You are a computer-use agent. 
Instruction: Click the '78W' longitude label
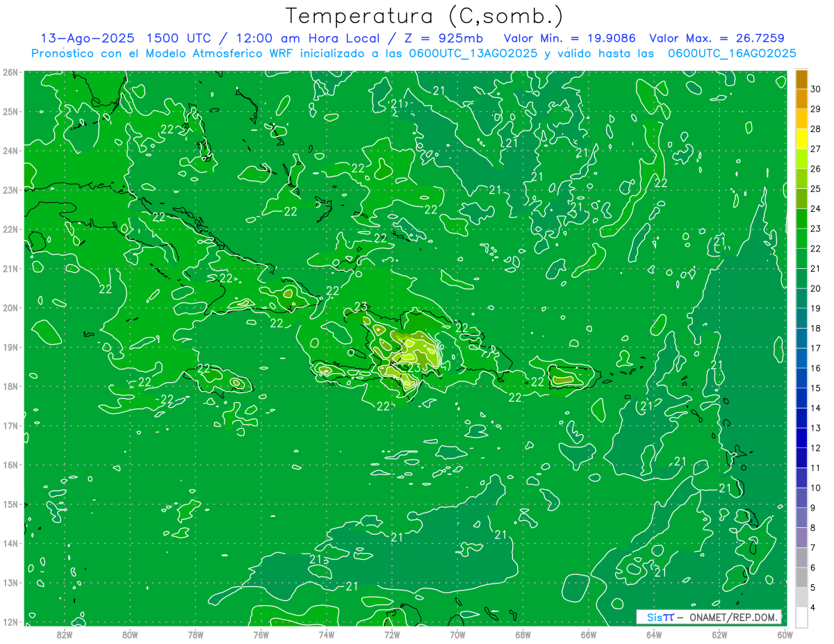pos(195,634)
